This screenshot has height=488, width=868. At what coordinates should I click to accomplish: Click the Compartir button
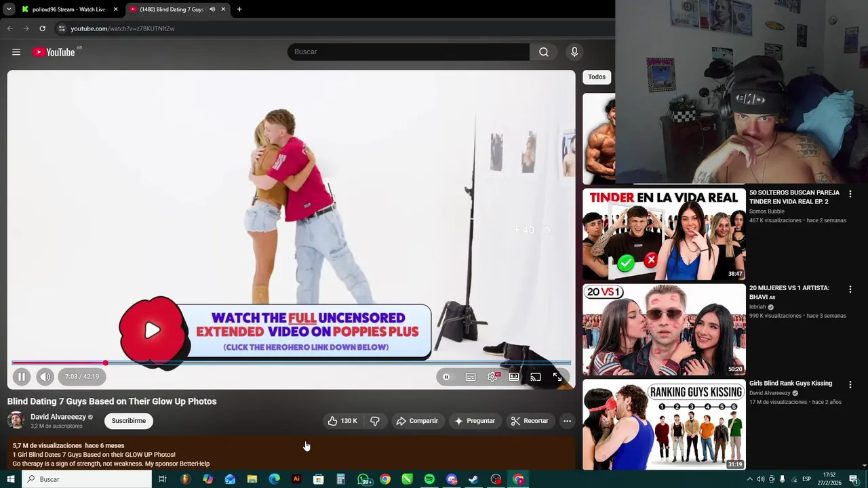tap(417, 421)
